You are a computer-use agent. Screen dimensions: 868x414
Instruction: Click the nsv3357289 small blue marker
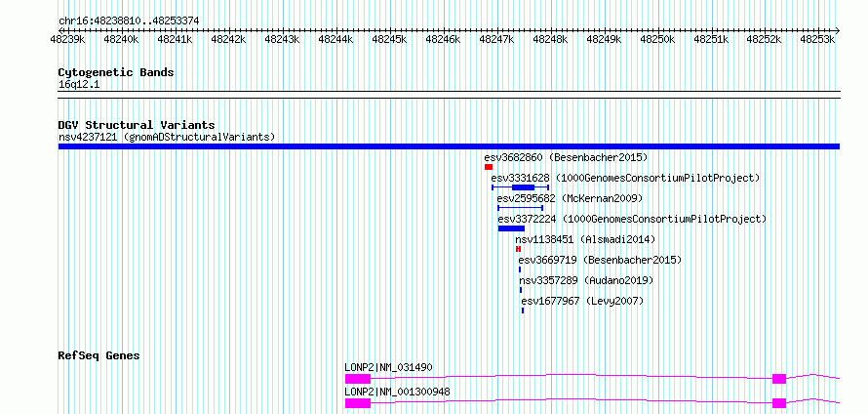pyautogui.click(x=521, y=290)
